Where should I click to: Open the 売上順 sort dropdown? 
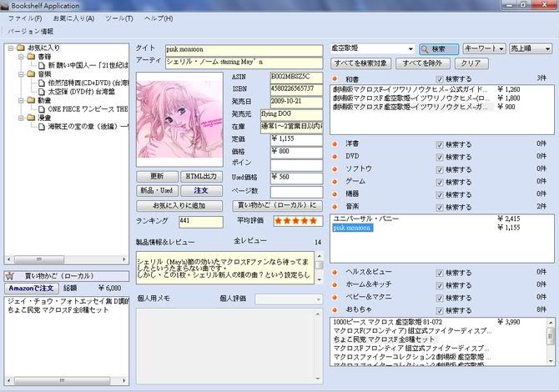(531, 48)
